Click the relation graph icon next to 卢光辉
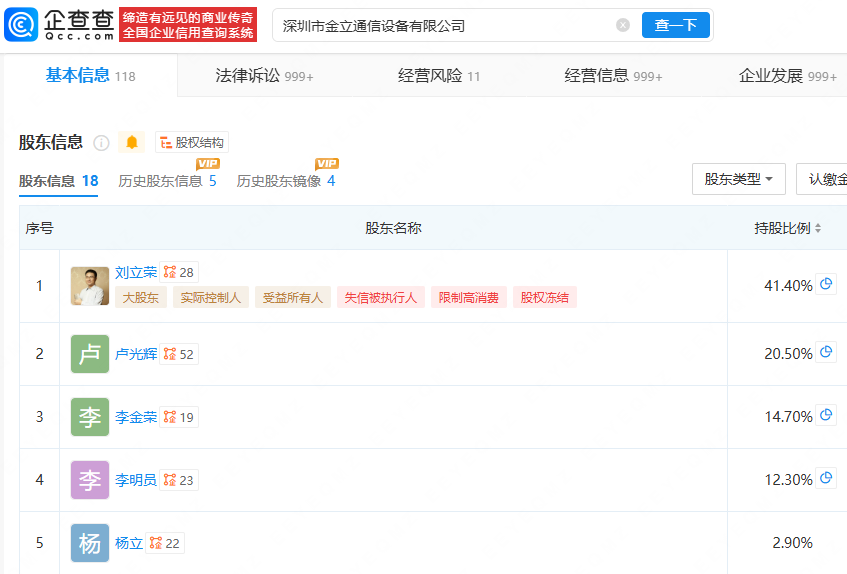Image resolution: width=847 pixels, height=574 pixels. [170, 354]
